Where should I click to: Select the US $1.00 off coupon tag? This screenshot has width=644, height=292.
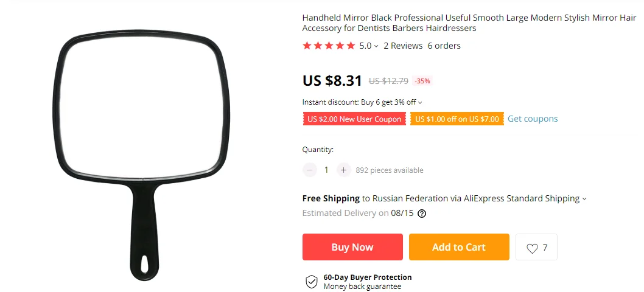(457, 119)
